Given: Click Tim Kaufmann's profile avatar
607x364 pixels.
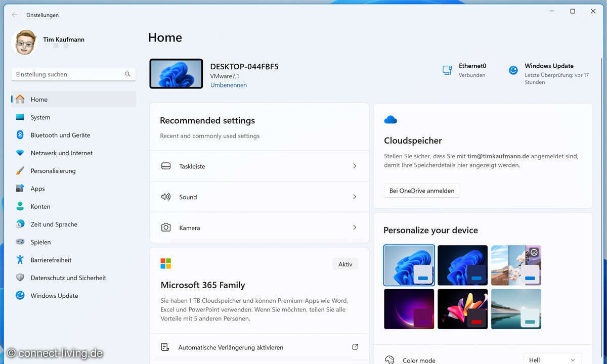Looking at the screenshot, I should pyautogui.click(x=24, y=42).
